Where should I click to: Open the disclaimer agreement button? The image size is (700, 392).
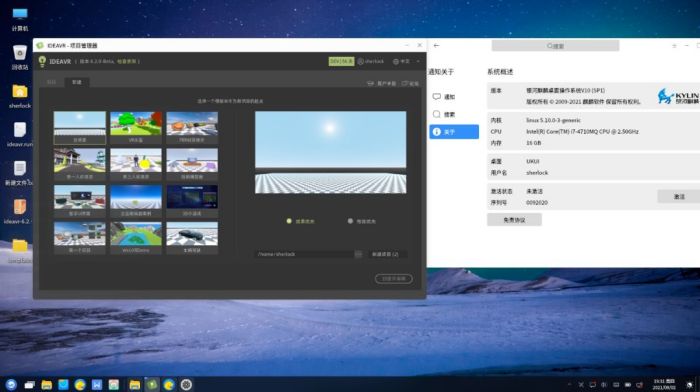514,220
